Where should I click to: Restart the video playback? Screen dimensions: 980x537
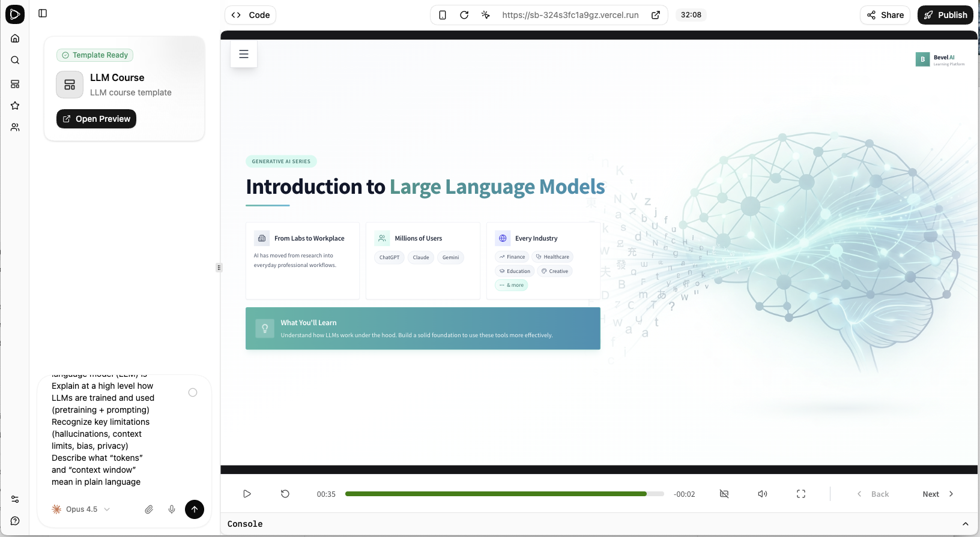(285, 494)
